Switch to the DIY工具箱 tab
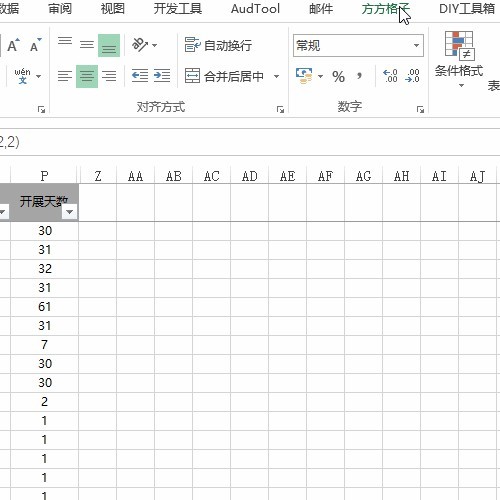The image size is (500, 500). 467,9
